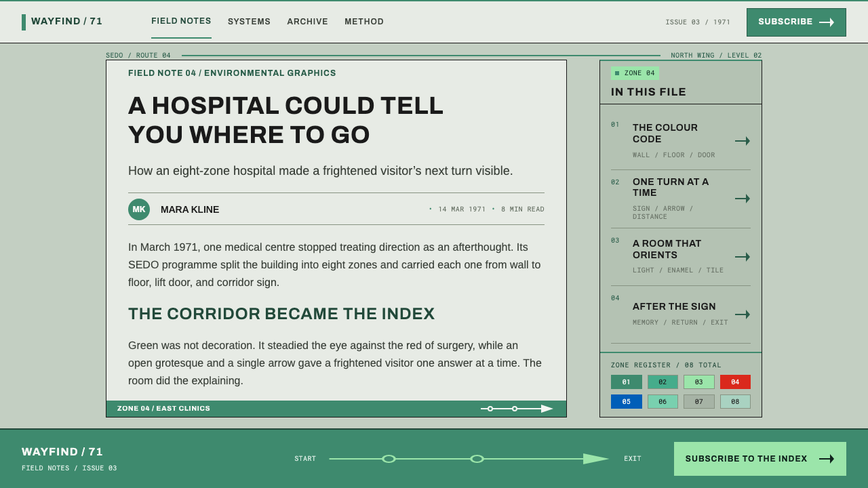Jump to One Turn at a Time section
The image size is (868, 488).
(x=681, y=199)
